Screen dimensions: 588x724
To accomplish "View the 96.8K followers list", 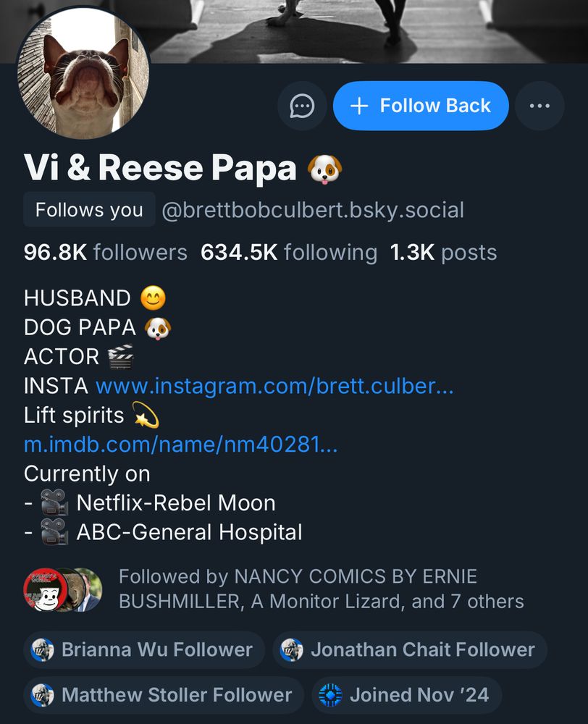I will click(101, 252).
